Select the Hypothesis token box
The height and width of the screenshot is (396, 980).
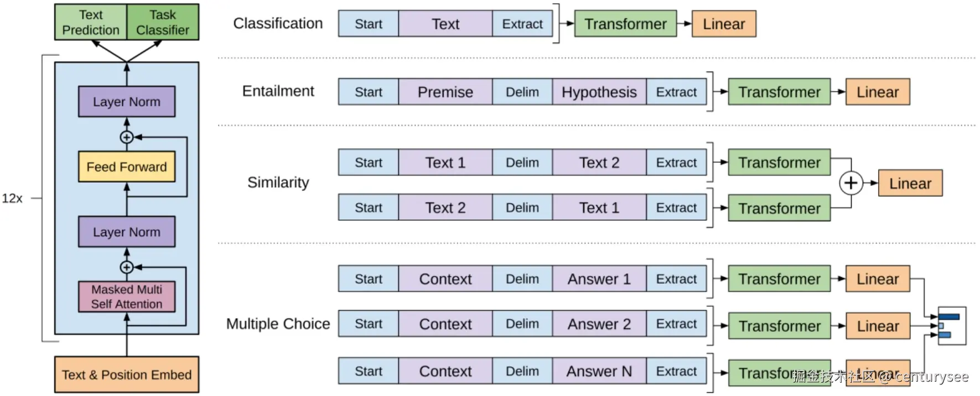pyautogui.click(x=599, y=92)
